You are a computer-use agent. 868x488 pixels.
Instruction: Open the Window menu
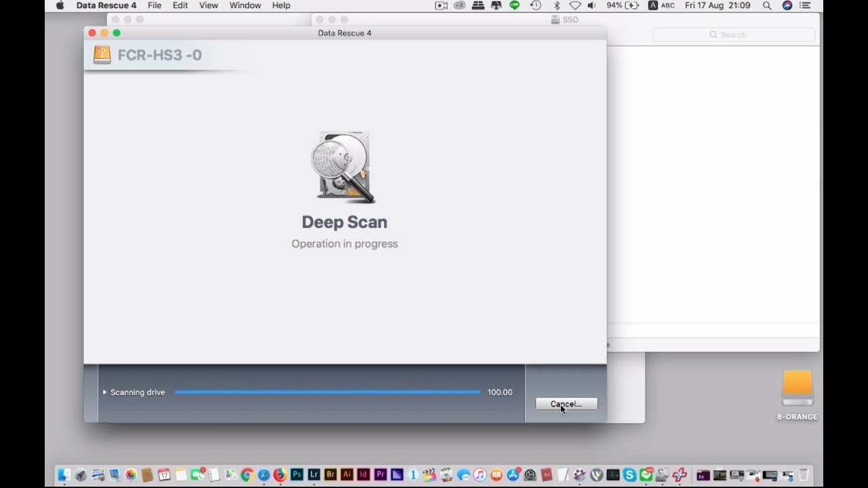point(245,5)
